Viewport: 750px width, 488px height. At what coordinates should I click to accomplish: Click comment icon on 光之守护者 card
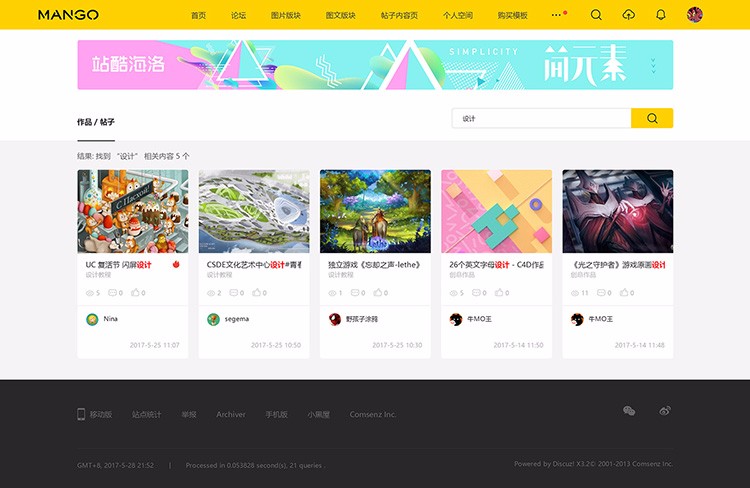pos(601,292)
